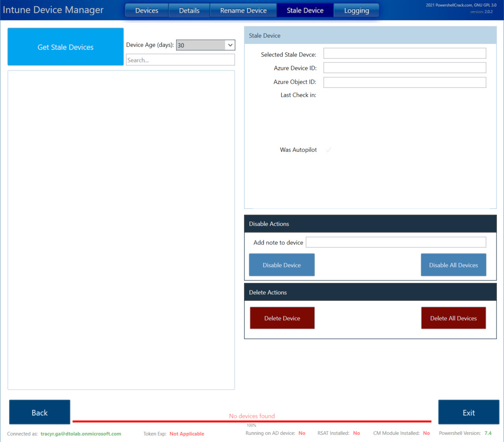Screen dimensions: 504x442
Task: Click the stale devices Search field
Action: 180,60
